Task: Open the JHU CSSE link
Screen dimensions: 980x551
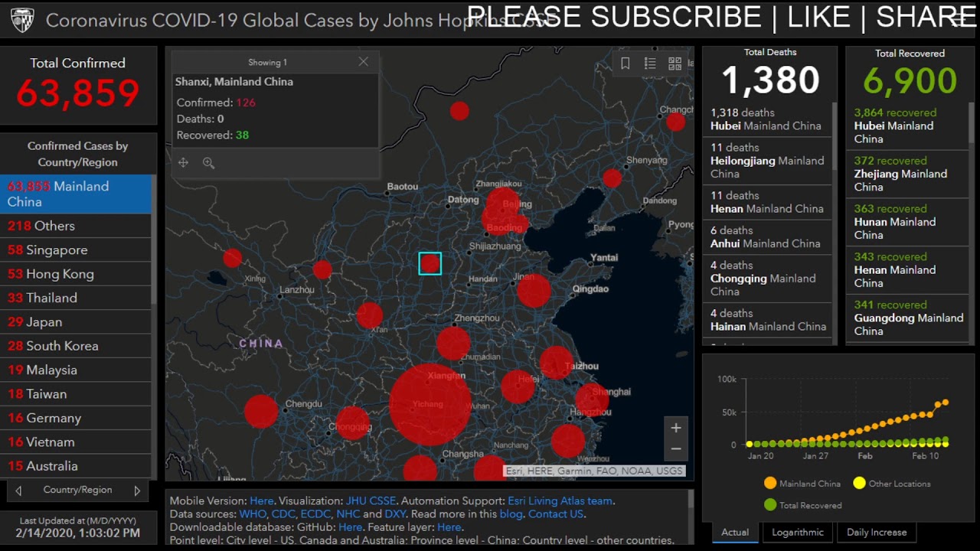Action: [371, 501]
